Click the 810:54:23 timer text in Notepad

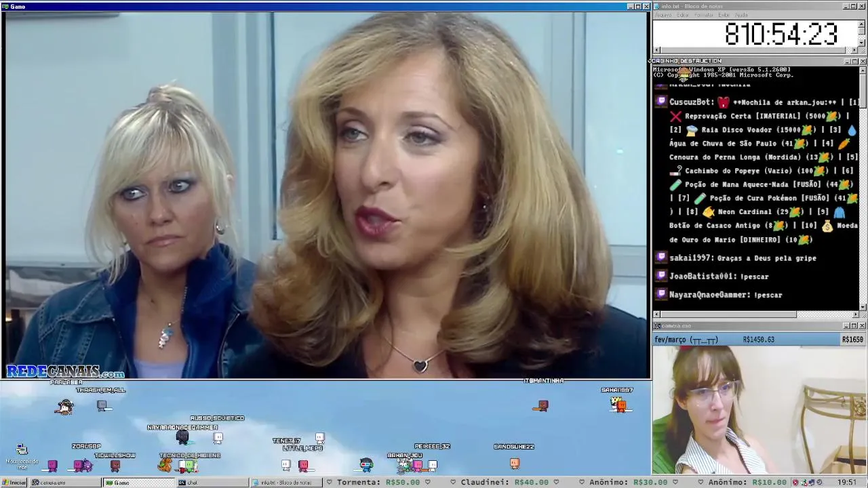(781, 33)
